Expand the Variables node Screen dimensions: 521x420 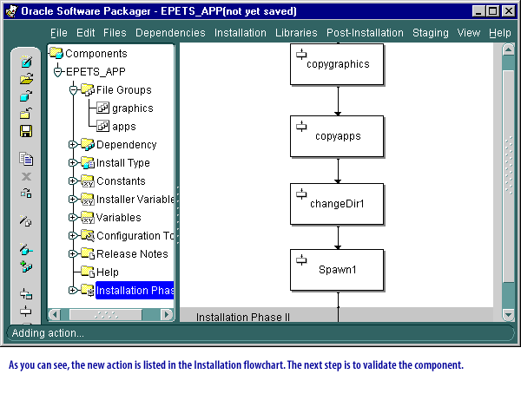(73, 218)
